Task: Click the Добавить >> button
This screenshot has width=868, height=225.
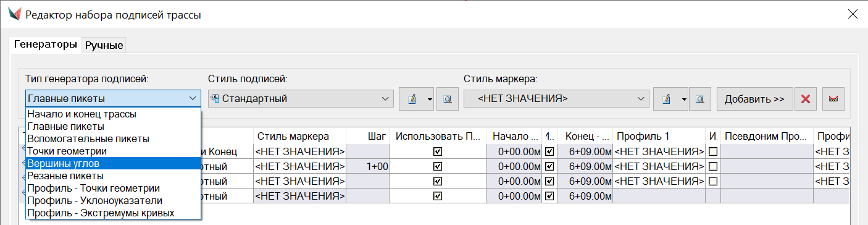Action: [x=754, y=99]
